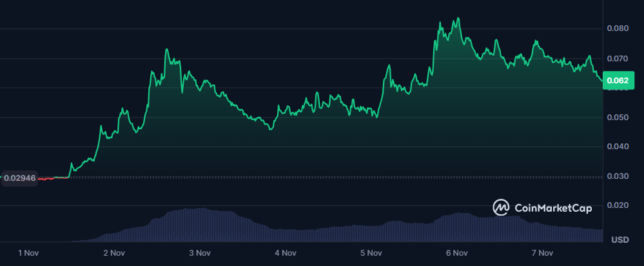Click the 0.040 price axis label

pos(618,147)
